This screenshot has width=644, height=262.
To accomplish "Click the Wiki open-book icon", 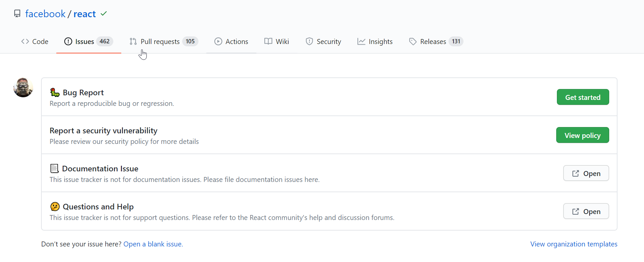I will (x=268, y=41).
